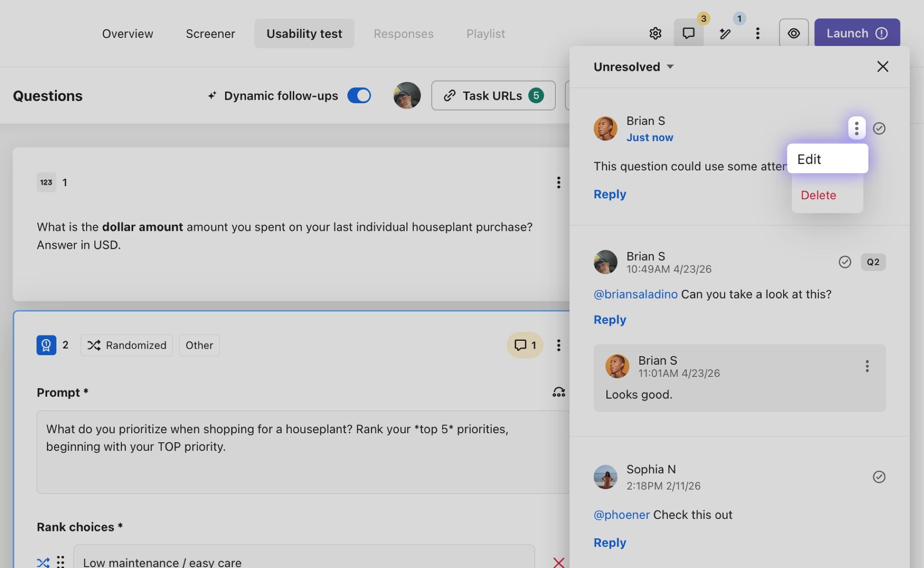The height and width of the screenshot is (568, 924).
Task: Toggle the Dynamic follow-ups switch
Action: 359,96
